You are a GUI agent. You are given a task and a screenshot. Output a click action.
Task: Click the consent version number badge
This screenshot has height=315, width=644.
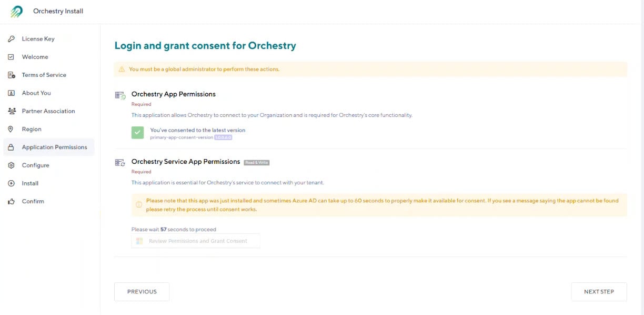tap(223, 137)
